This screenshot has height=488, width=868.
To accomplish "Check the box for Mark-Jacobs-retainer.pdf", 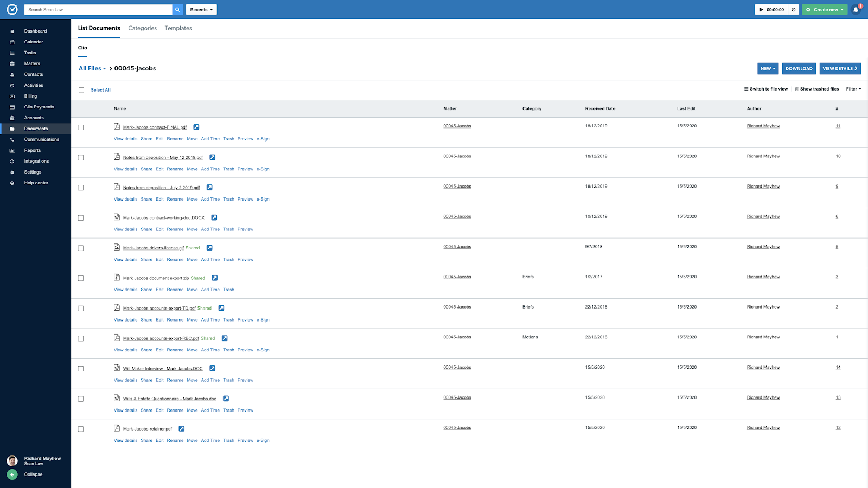I will 81,429.
